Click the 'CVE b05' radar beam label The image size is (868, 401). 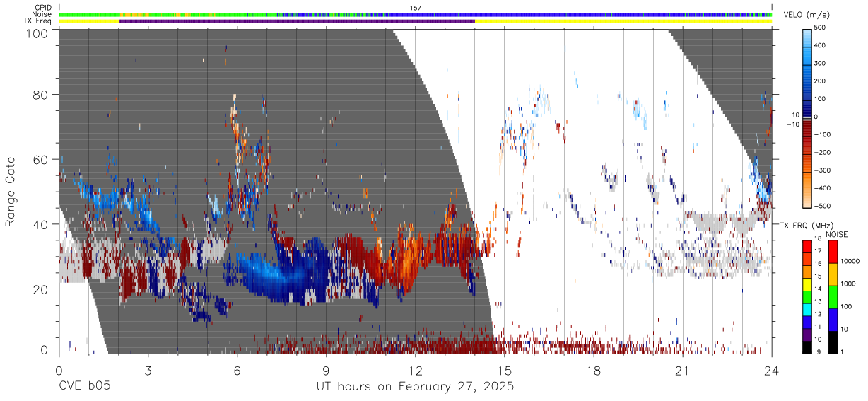coord(83,387)
